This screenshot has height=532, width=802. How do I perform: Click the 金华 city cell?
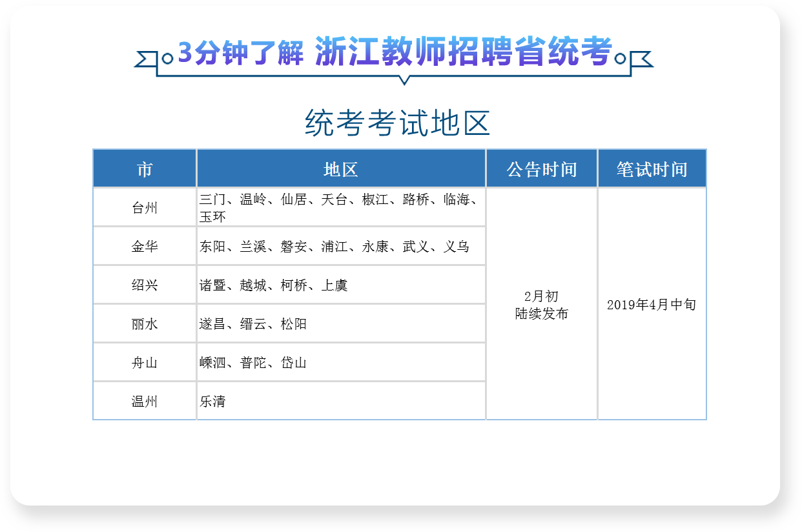(145, 247)
